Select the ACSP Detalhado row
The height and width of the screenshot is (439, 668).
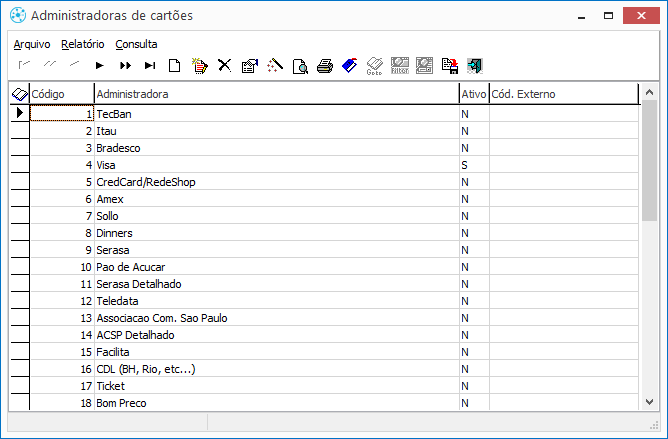click(x=334, y=335)
